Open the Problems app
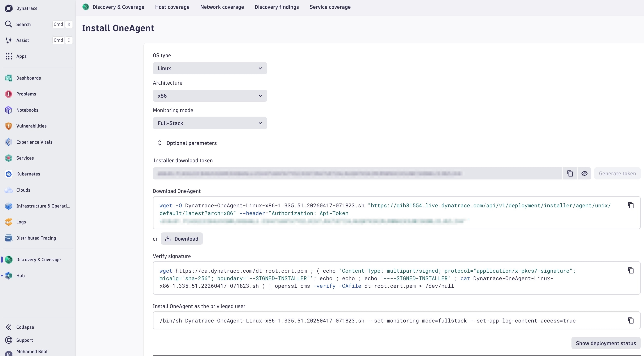 26,94
